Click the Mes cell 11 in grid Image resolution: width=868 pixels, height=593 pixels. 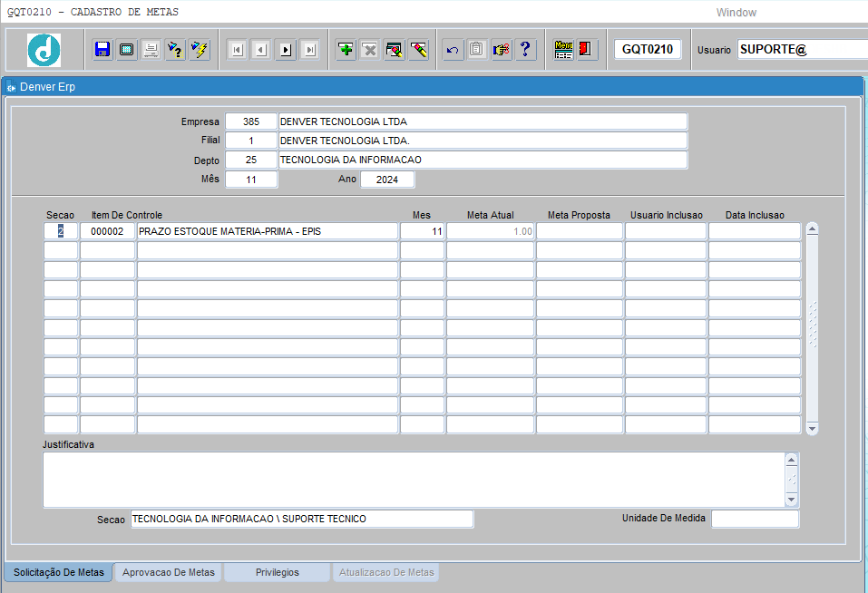click(x=422, y=231)
